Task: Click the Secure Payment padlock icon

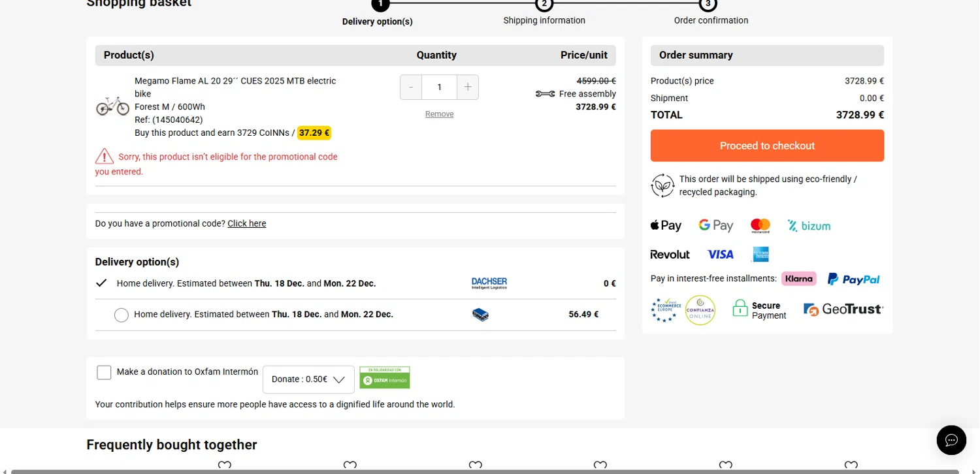Action: tap(740, 308)
